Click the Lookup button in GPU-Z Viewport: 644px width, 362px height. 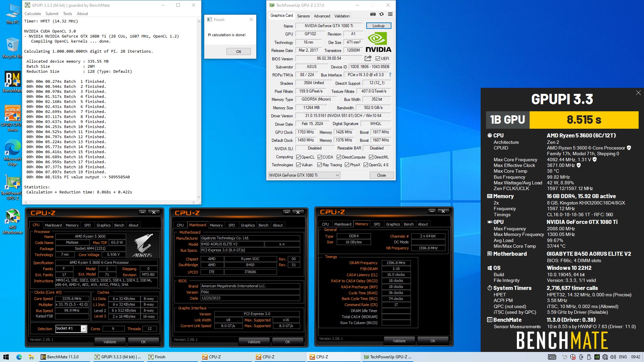pos(378,26)
